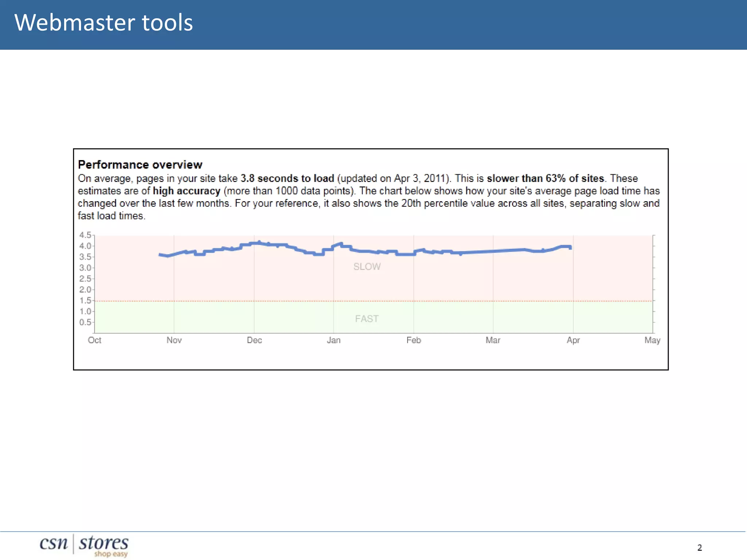Click the '3.0' y-axis value
The image size is (747, 560).
point(85,268)
